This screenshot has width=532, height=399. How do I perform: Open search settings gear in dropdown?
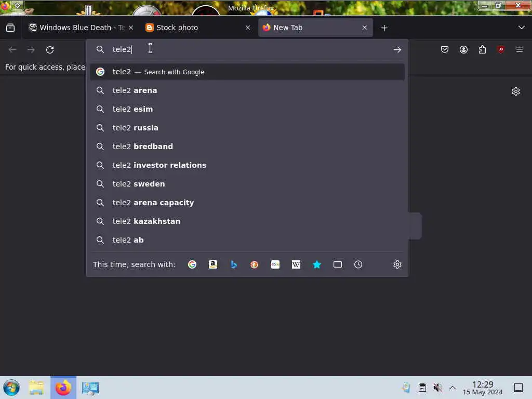coord(397,264)
